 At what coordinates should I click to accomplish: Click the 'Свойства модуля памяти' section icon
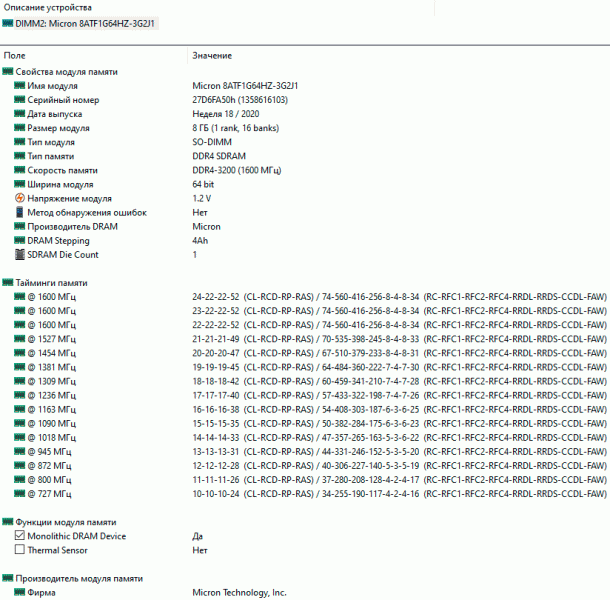tap(7, 71)
